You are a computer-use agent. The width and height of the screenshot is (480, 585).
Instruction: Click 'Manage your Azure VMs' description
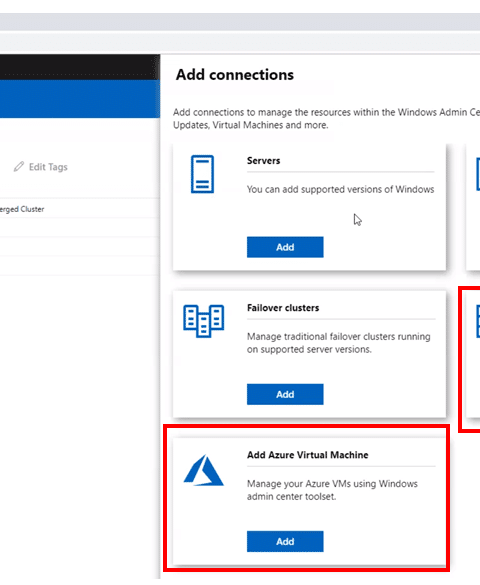point(332,490)
